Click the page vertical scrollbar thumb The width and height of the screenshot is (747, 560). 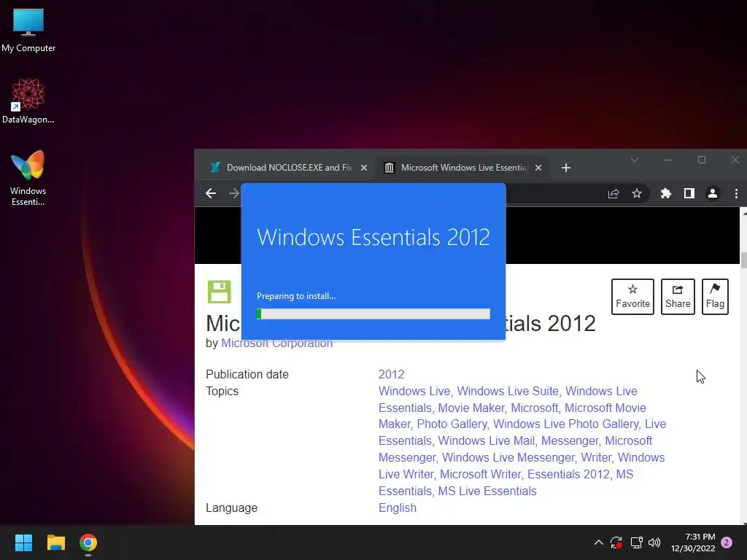(x=743, y=260)
